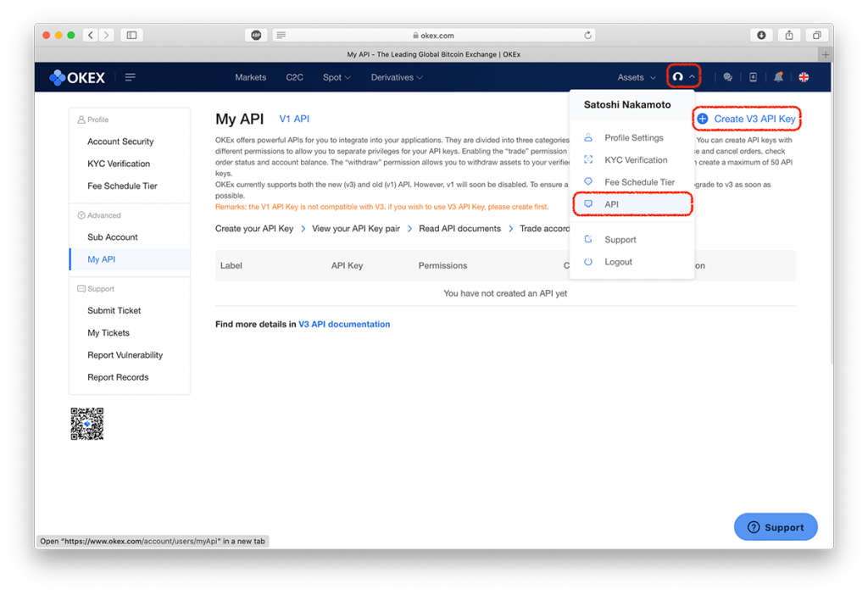This screenshot has width=868, height=595.
Task: Add a new Safari tab
Action: [x=826, y=54]
